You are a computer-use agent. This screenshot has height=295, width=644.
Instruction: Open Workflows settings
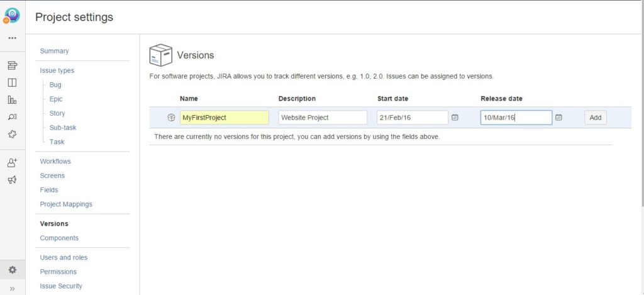[55, 161]
